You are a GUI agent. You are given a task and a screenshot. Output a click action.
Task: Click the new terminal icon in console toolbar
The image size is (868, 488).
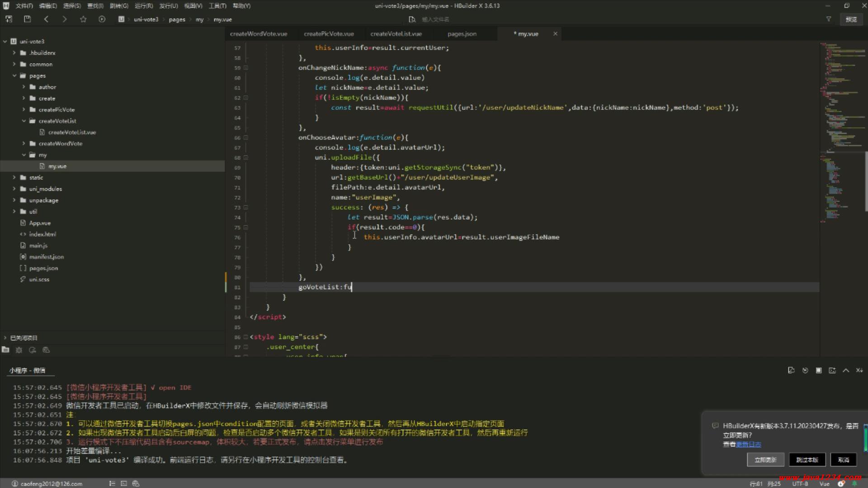click(832, 371)
